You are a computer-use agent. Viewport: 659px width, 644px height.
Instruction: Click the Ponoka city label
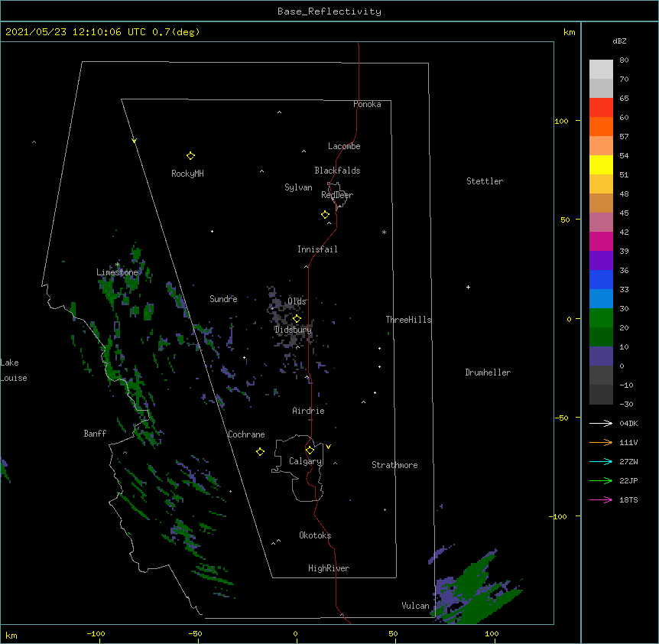tap(367, 104)
